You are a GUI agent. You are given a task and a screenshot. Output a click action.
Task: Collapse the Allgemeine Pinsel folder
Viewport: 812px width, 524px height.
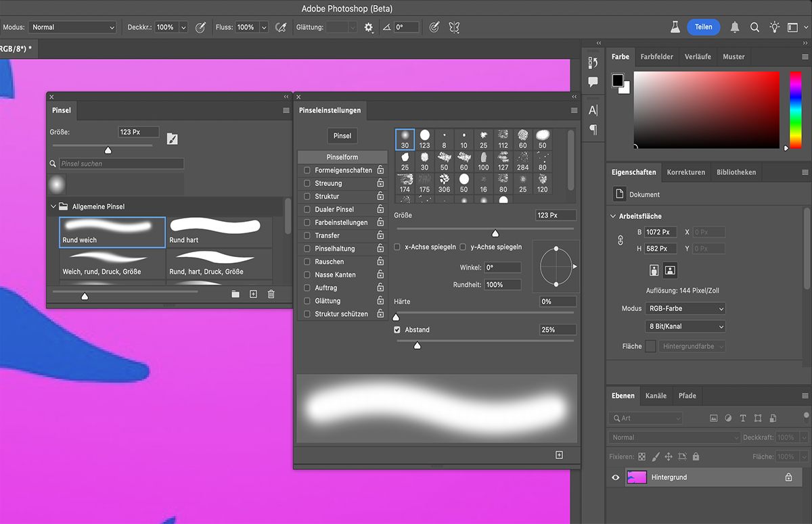pos(53,207)
